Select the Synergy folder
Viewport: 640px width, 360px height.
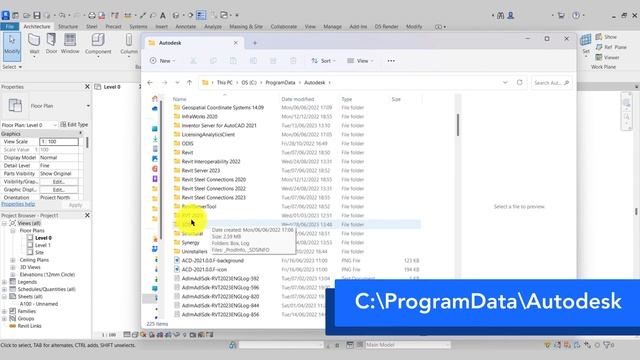[191, 242]
